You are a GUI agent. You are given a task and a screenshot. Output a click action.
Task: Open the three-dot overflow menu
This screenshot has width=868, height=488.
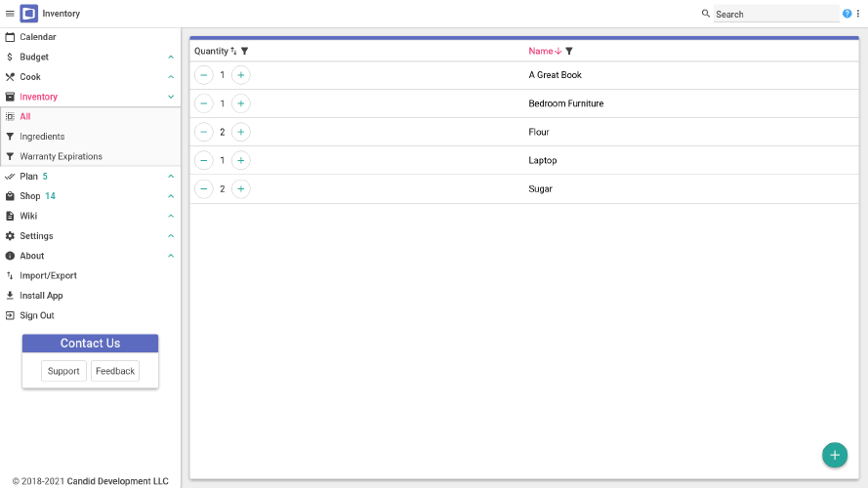click(x=858, y=14)
